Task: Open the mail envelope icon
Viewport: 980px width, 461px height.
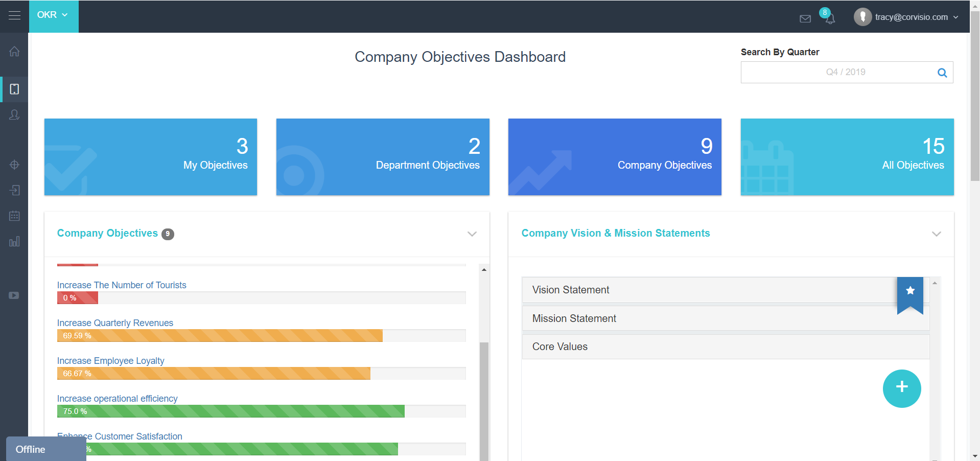Action: coord(805,19)
